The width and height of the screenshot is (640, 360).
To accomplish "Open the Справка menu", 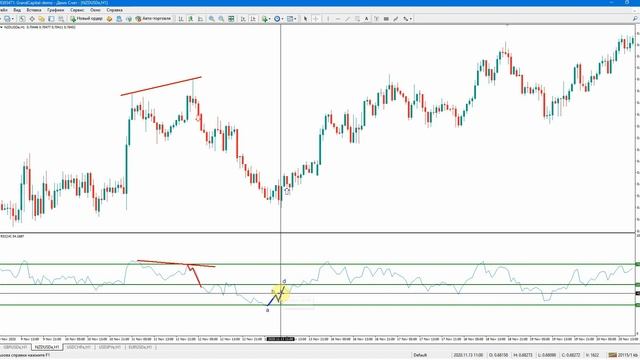I will pos(114,10).
